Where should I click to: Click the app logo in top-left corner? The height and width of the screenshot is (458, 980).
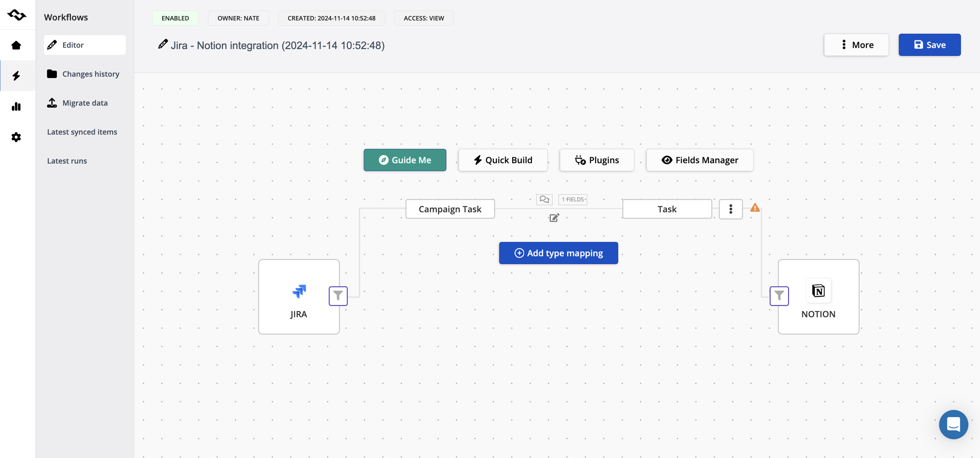pos(17,15)
